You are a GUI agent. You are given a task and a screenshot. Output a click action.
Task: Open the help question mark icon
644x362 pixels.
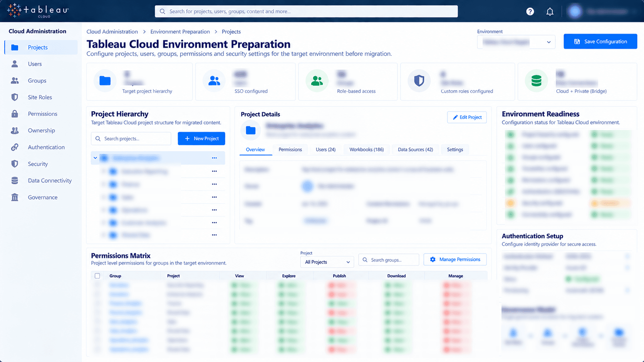[x=530, y=12]
